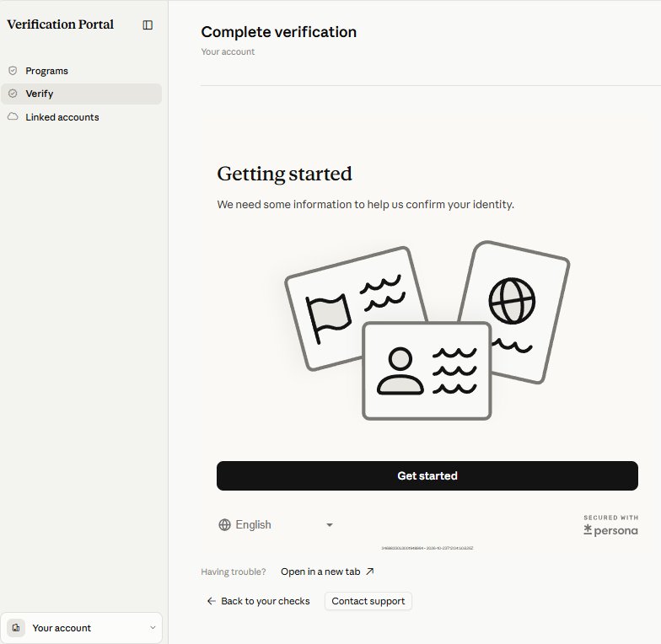Viewport: 661px width, 644px height.
Task: Click the Open in a new tab link
Action: (327, 572)
